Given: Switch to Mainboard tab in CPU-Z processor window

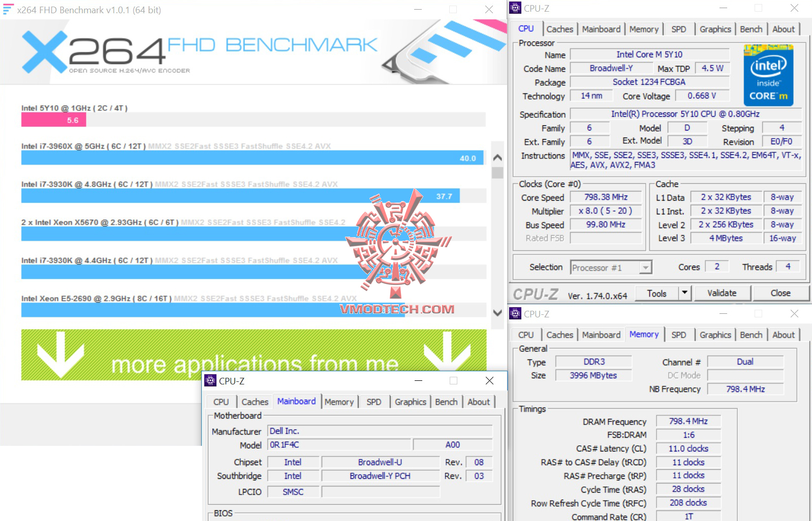Looking at the screenshot, I should (601, 29).
